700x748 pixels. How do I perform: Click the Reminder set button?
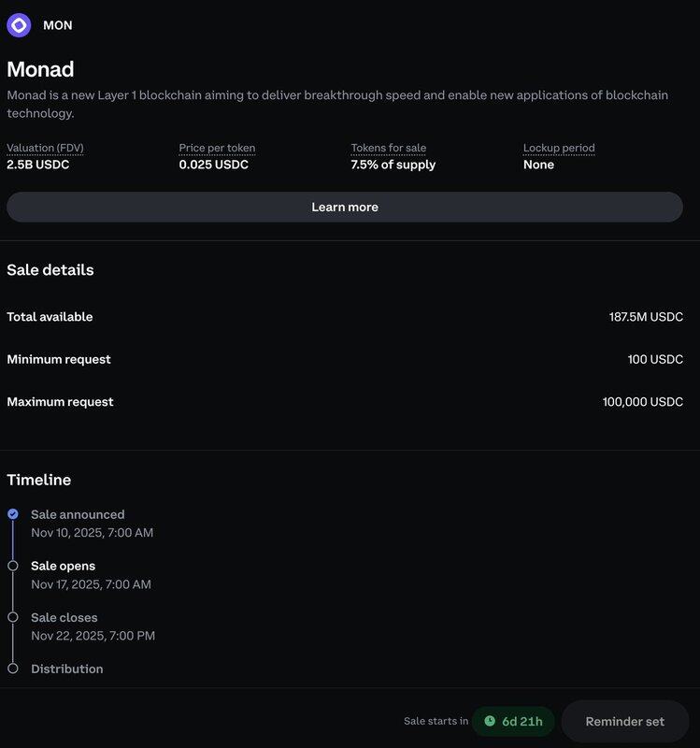coord(624,721)
